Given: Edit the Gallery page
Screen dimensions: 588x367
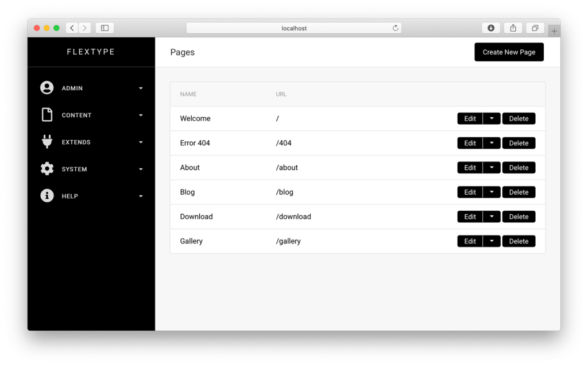Looking at the screenshot, I should [470, 241].
